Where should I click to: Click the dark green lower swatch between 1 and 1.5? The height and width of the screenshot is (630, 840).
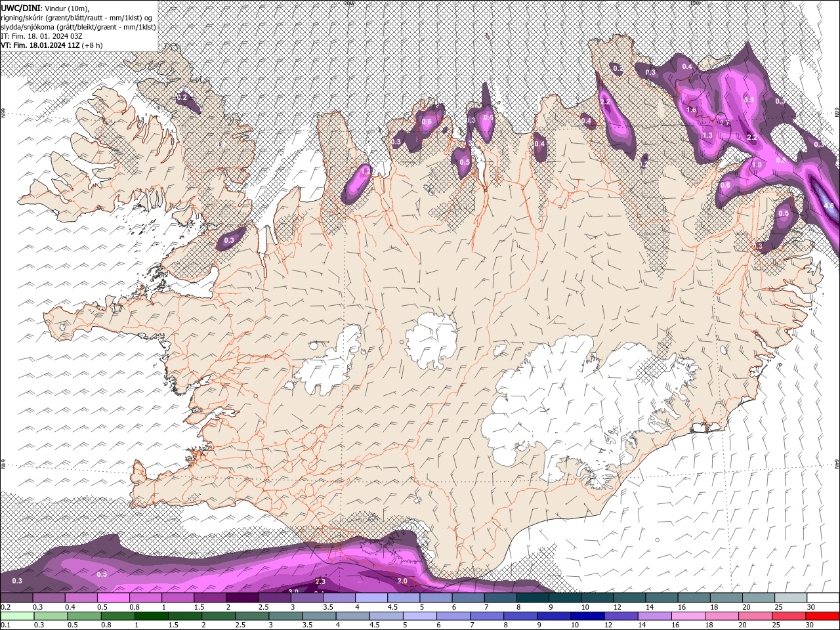[151, 616]
